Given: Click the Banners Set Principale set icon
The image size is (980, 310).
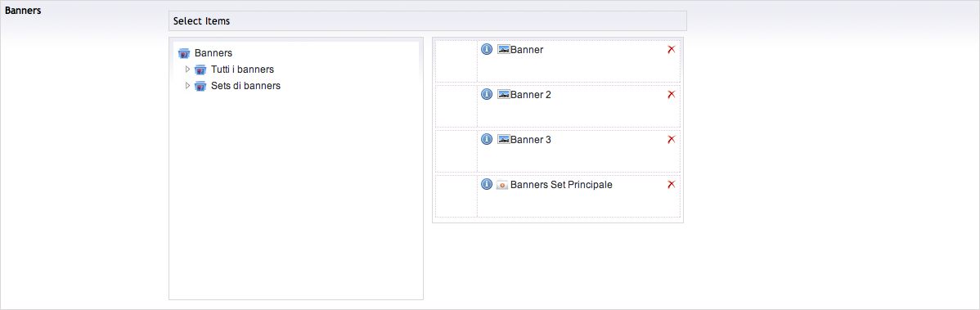Looking at the screenshot, I should [x=502, y=185].
